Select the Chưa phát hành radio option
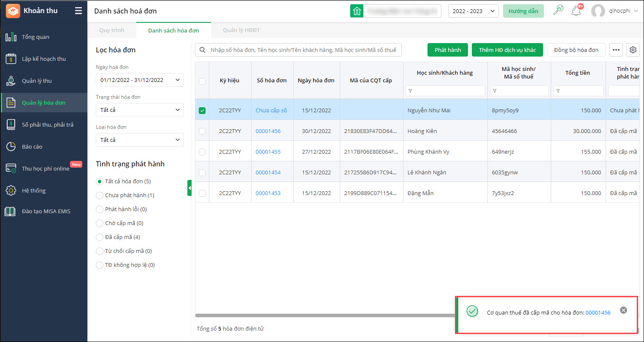 (x=100, y=195)
